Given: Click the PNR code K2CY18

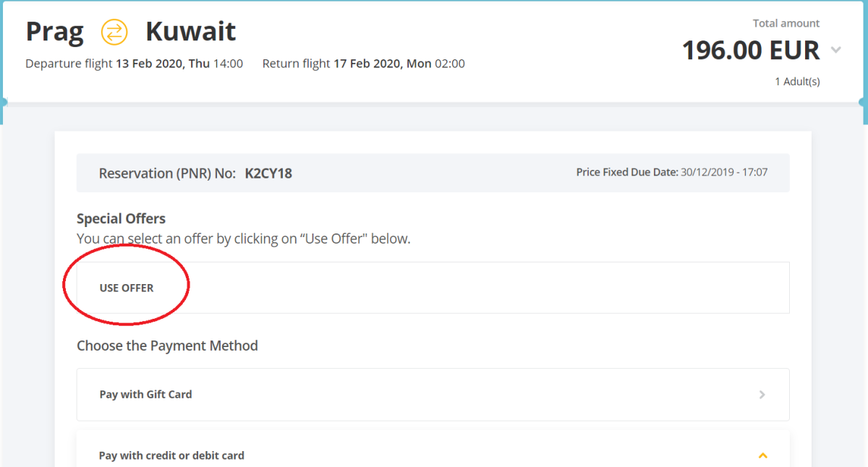Looking at the screenshot, I should pos(268,173).
